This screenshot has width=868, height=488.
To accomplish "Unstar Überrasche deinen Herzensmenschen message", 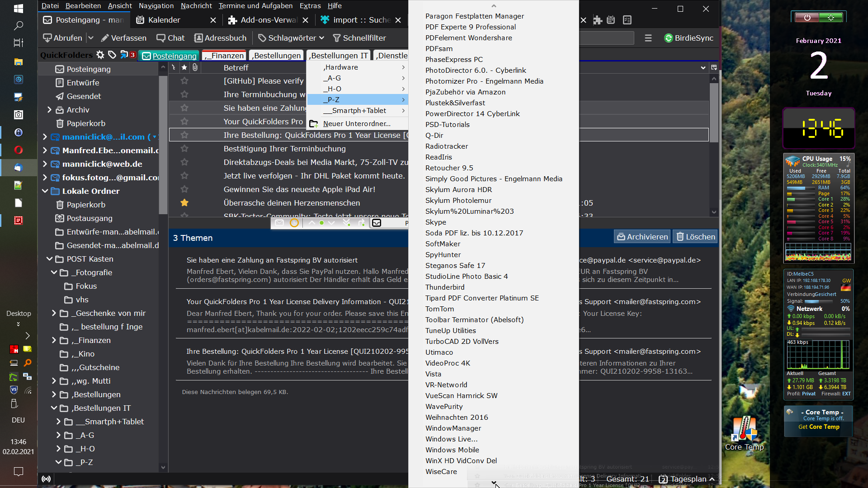I will pyautogui.click(x=184, y=203).
